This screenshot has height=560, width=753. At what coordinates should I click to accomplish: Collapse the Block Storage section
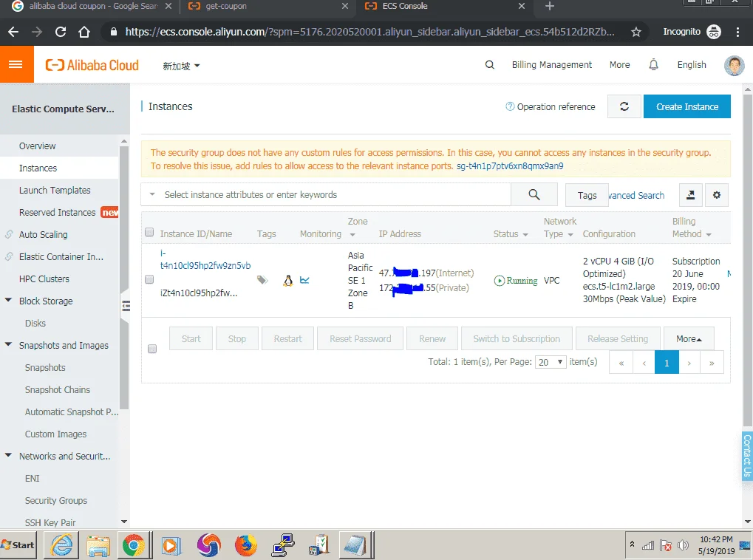click(8, 300)
